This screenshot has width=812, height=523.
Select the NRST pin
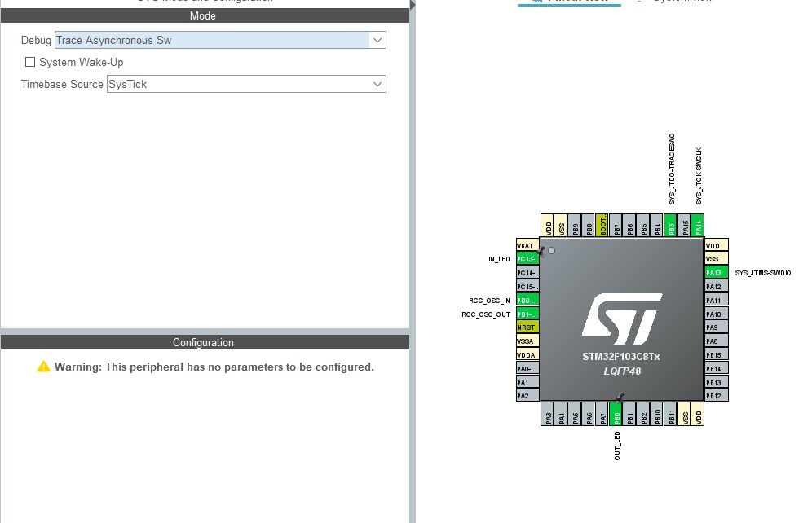coord(527,327)
